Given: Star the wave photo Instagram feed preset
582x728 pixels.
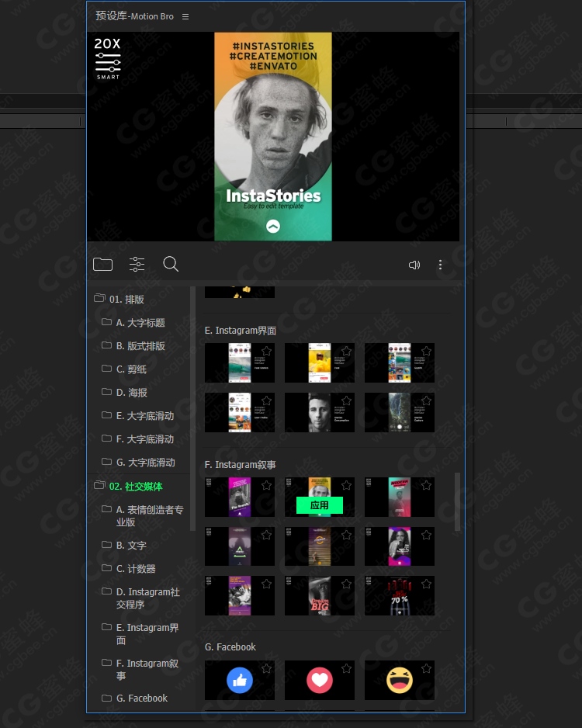Looking at the screenshot, I should pos(266,351).
